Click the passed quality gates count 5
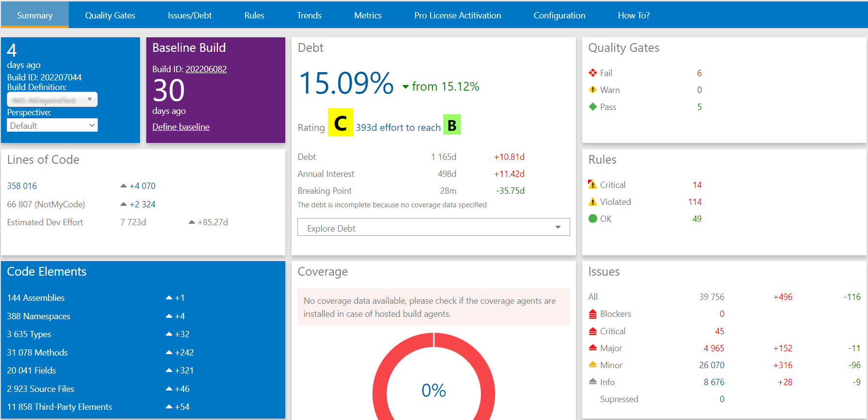 pos(699,107)
